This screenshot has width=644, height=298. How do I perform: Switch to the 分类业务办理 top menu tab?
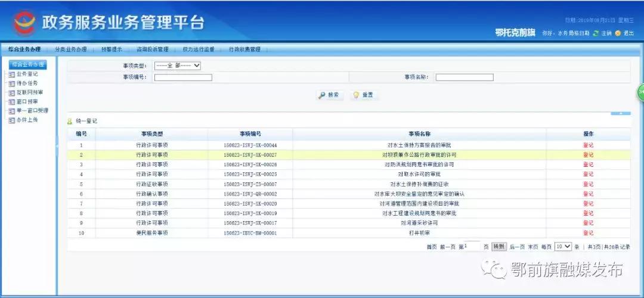[x=71, y=49]
